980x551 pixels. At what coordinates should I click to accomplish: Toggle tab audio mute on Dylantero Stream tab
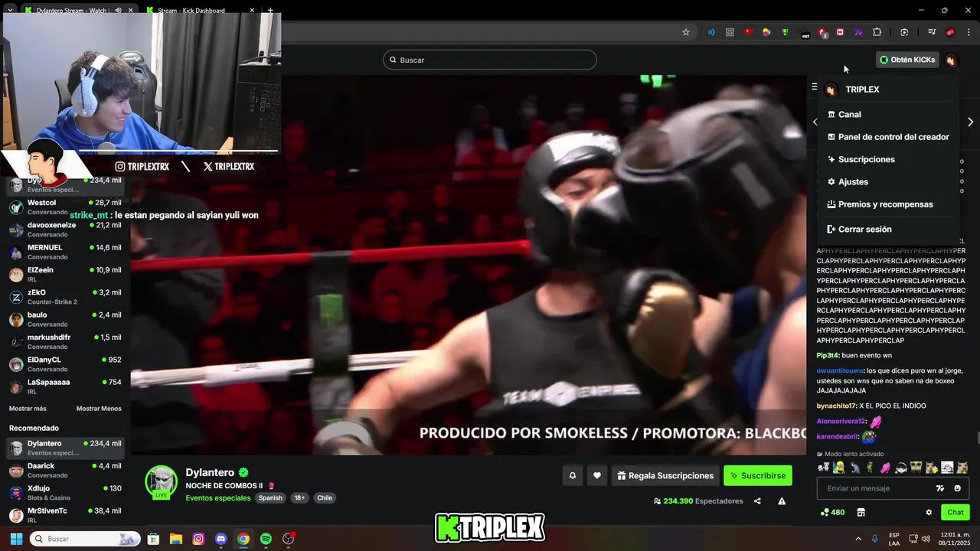click(119, 11)
